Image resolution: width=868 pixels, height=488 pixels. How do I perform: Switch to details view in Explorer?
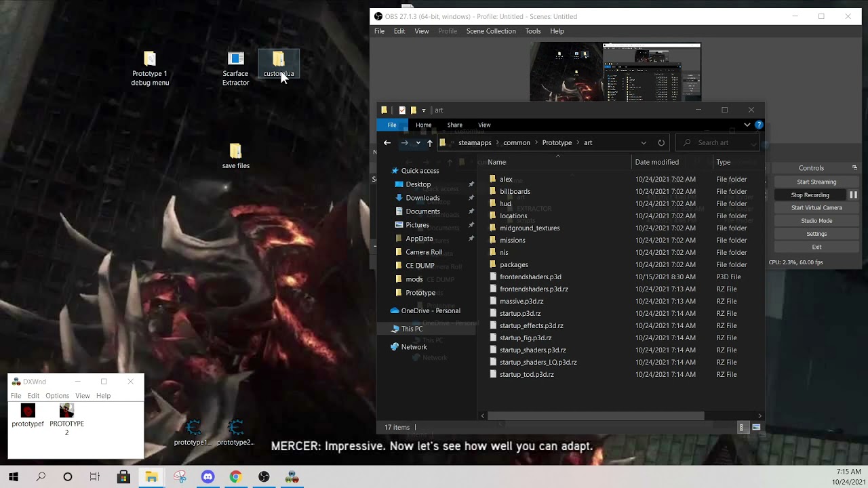(x=741, y=427)
